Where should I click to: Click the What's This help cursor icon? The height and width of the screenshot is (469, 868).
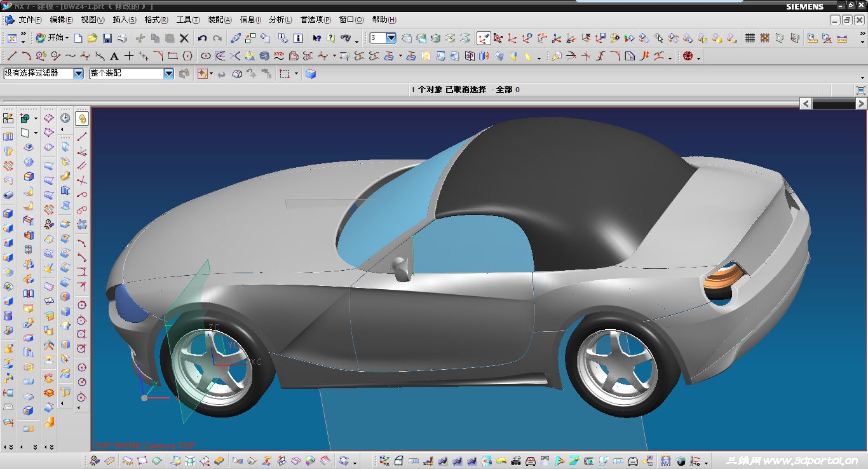tap(316, 38)
